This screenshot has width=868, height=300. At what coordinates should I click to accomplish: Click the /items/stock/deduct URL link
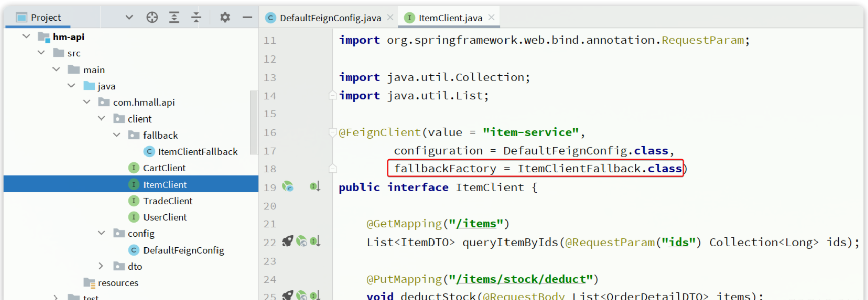pos(521,279)
